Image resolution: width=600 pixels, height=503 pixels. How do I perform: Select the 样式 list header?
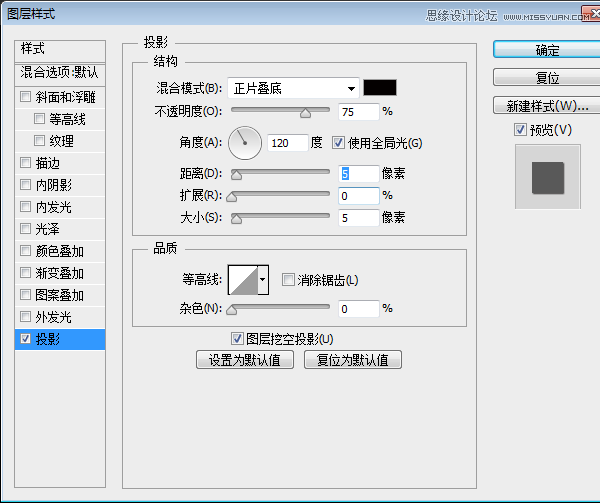coord(60,50)
